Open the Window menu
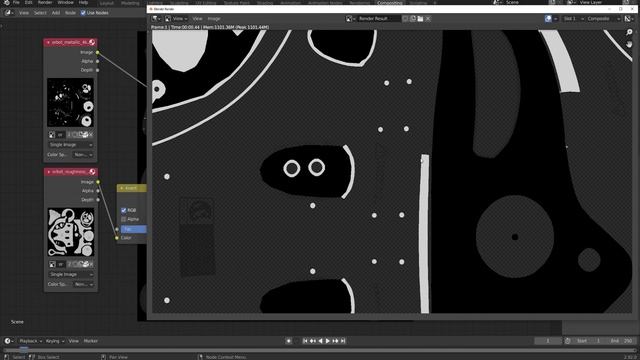640x360 pixels. tap(65, 2)
